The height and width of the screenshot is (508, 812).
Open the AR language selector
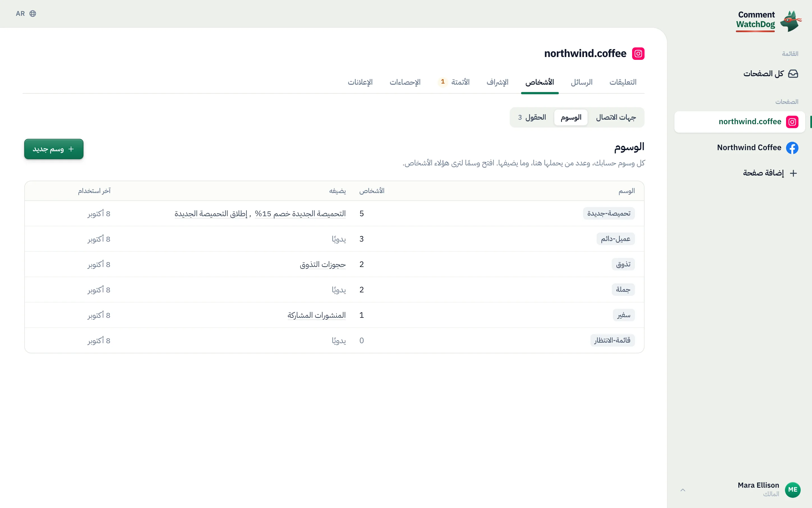(26, 14)
